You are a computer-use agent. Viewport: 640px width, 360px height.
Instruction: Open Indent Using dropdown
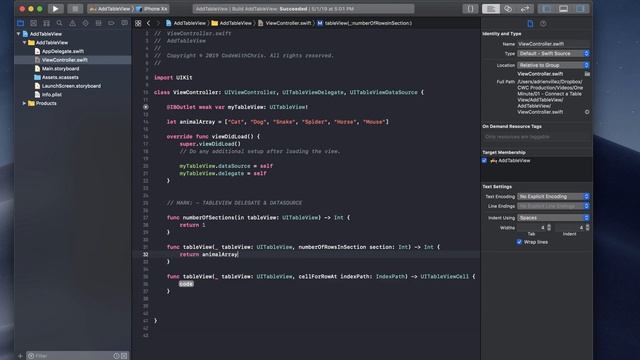pos(553,218)
